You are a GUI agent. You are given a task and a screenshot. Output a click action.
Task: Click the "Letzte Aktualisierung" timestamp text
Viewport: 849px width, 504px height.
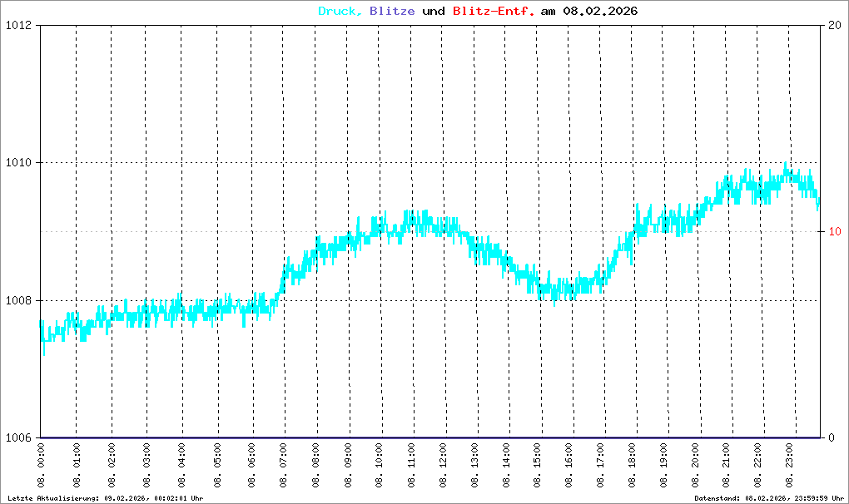[105, 497]
